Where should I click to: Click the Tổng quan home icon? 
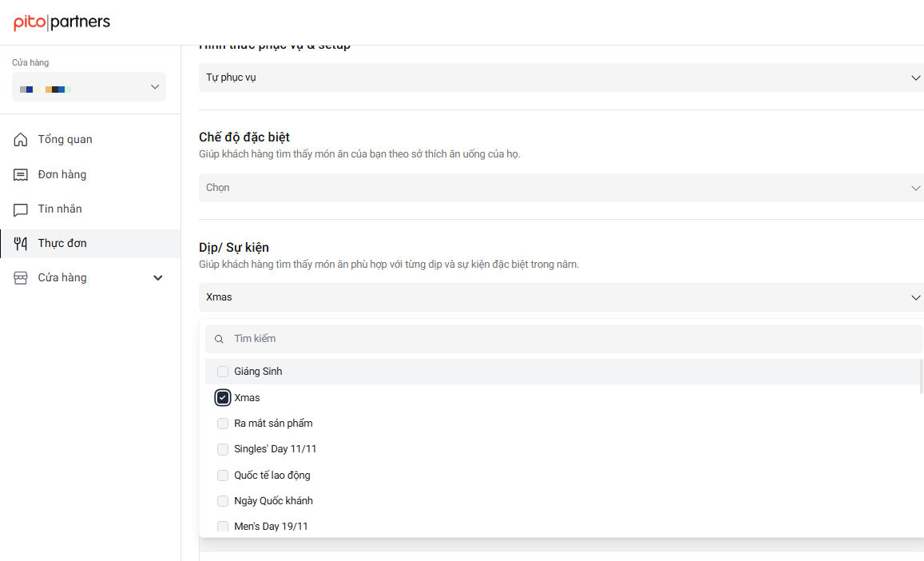tap(21, 140)
